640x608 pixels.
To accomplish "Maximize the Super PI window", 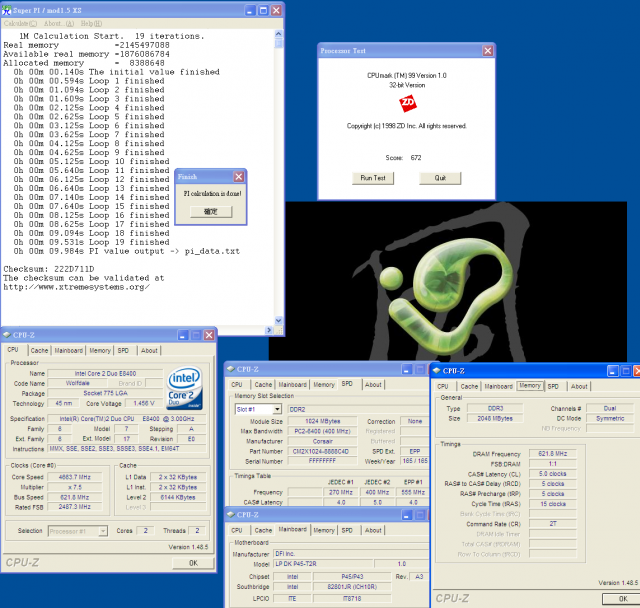I will pyautogui.click(x=263, y=11).
